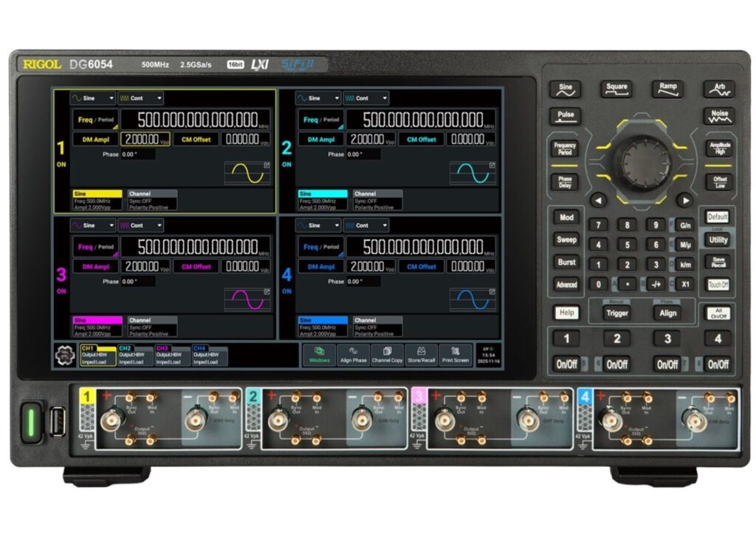Viewport: 756px width, 535px height.
Task: Select the CH4 tab in bottom bar
Action: pyautogui.click(x=210, y=355)
